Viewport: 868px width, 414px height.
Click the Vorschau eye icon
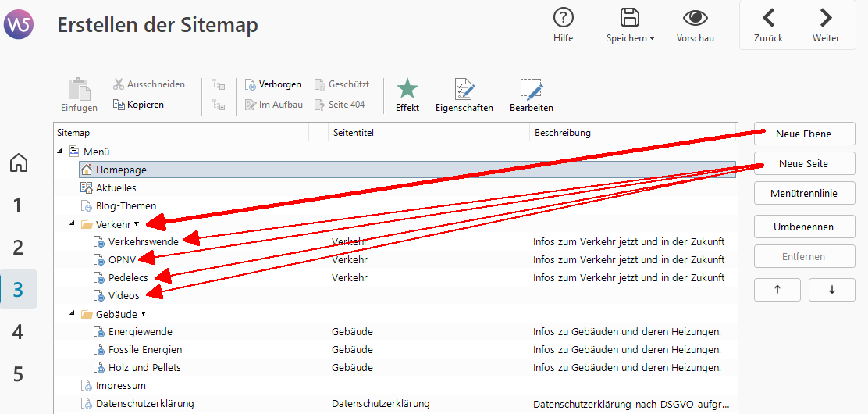tap(695, 18)
